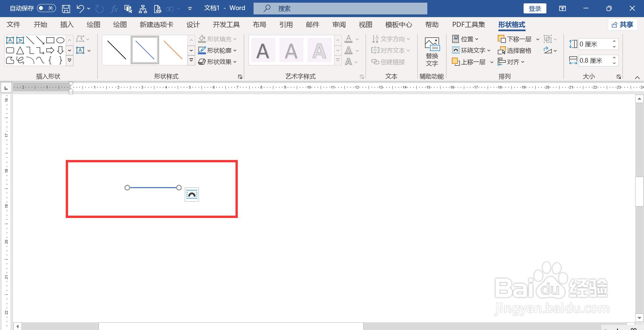Open the 对齐 align dropdown
This screenshot has height=330, width=644.
click(511, 62)
